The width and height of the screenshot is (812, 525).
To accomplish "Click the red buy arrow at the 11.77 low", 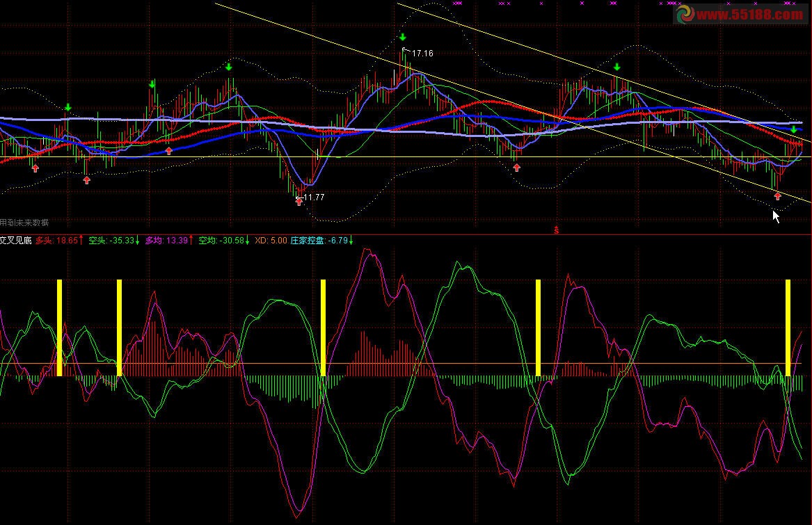I will click(299, 202).
